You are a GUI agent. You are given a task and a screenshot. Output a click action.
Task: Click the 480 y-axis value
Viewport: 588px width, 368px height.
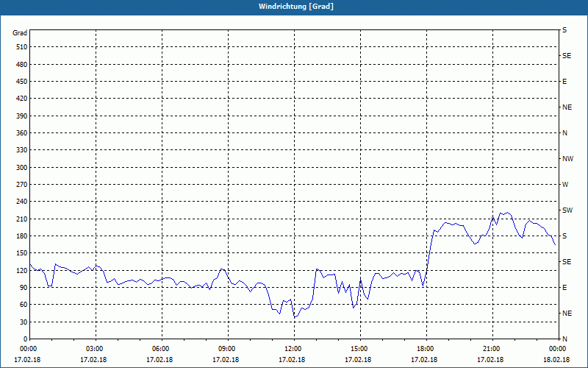coord(22,65)
